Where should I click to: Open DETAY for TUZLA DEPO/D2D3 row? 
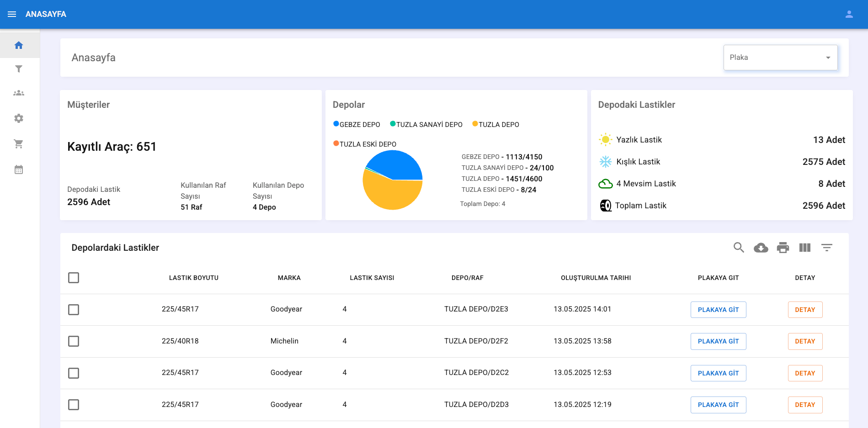(805, 405)
